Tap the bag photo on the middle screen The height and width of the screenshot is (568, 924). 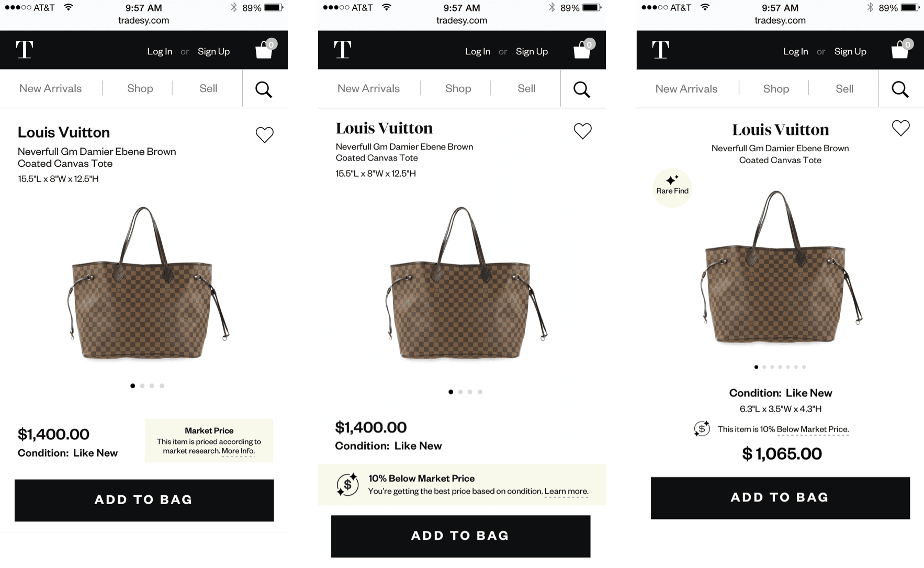click(x=461, y=283)
